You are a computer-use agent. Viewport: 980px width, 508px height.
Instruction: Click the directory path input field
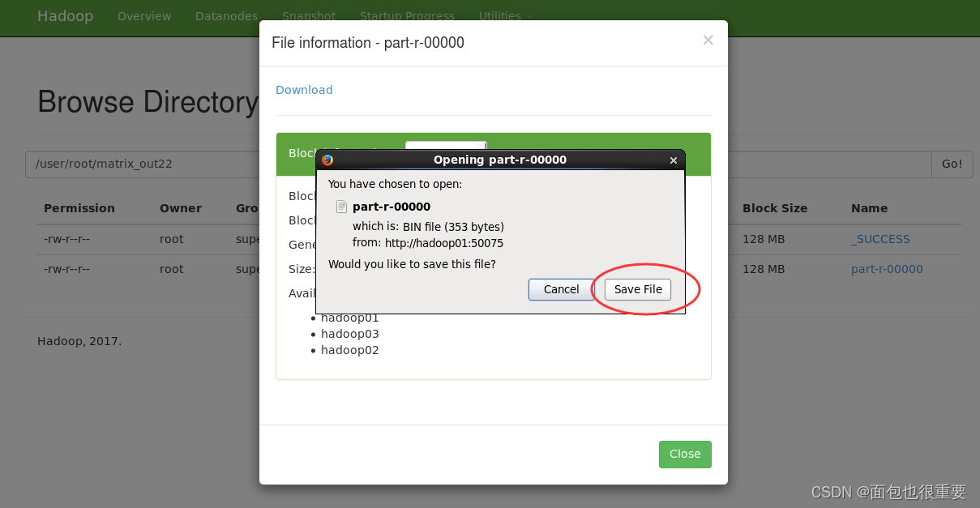click(478, 164)
